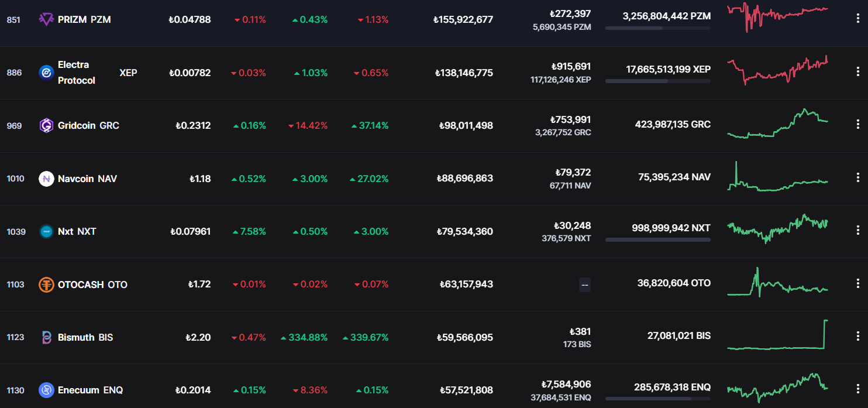This screenshot has height=408, width=868.
Task: Open the three-dot menu for Bismuth
Action: (x=858, y=335)
